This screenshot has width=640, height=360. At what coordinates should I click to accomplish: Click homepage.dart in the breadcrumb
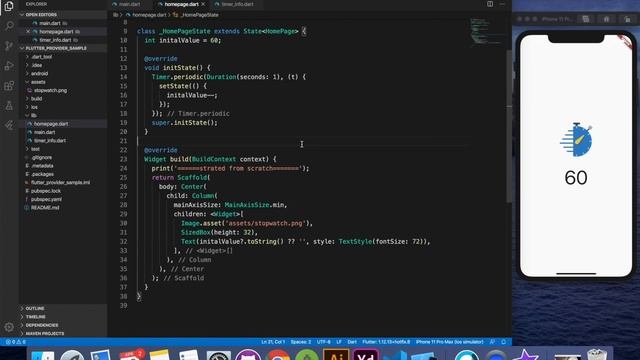pyautogui.click(x=149, y=15)
